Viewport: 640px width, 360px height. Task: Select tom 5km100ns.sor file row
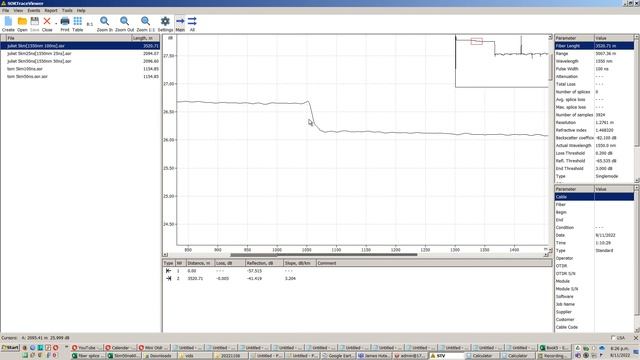point(80,69)
